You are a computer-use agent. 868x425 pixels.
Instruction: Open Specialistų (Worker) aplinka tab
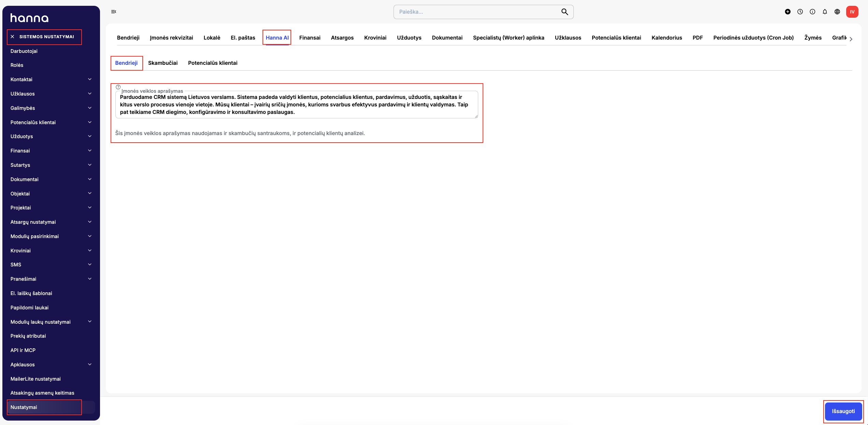[x=509, y=38]
